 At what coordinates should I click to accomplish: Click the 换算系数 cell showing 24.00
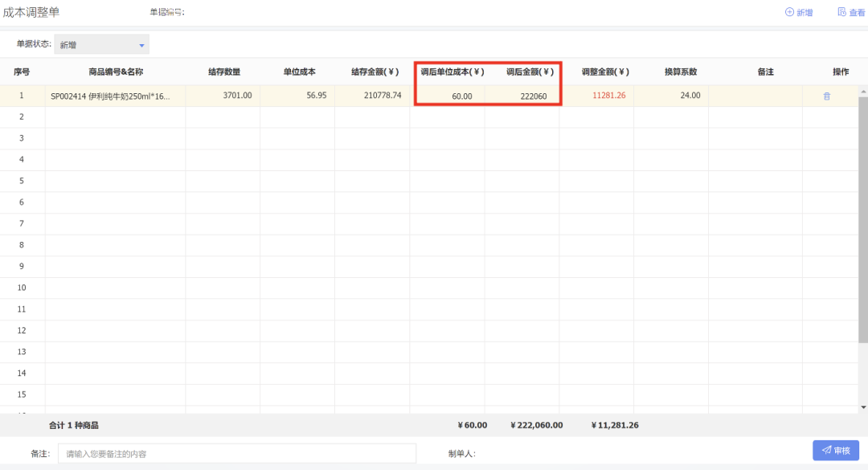pos(670,96)
